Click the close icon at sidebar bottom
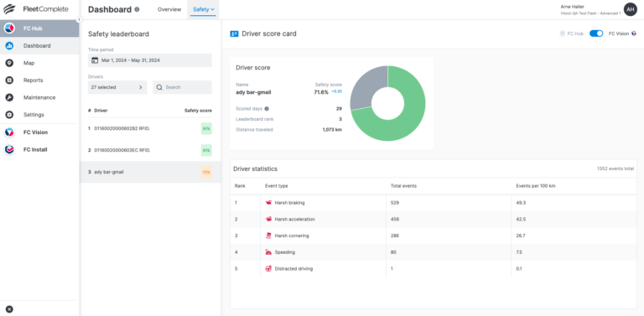The image size is (644, 316). tap(9, 309)
